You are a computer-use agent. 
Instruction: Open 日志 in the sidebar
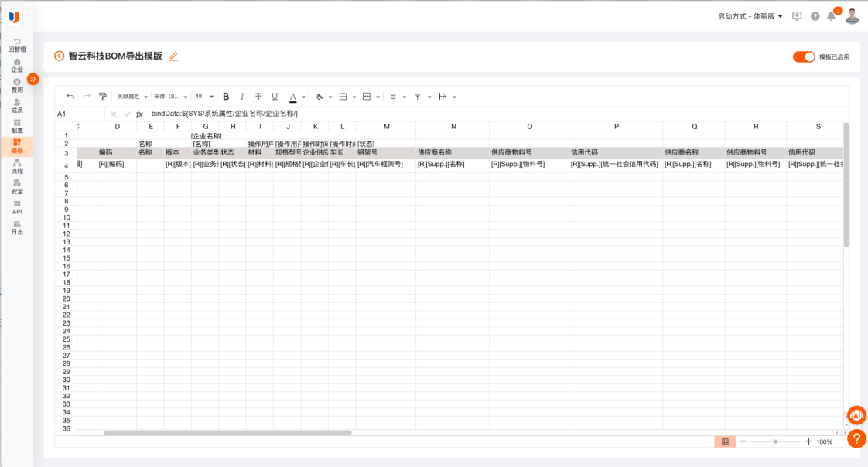pos(17,227)
